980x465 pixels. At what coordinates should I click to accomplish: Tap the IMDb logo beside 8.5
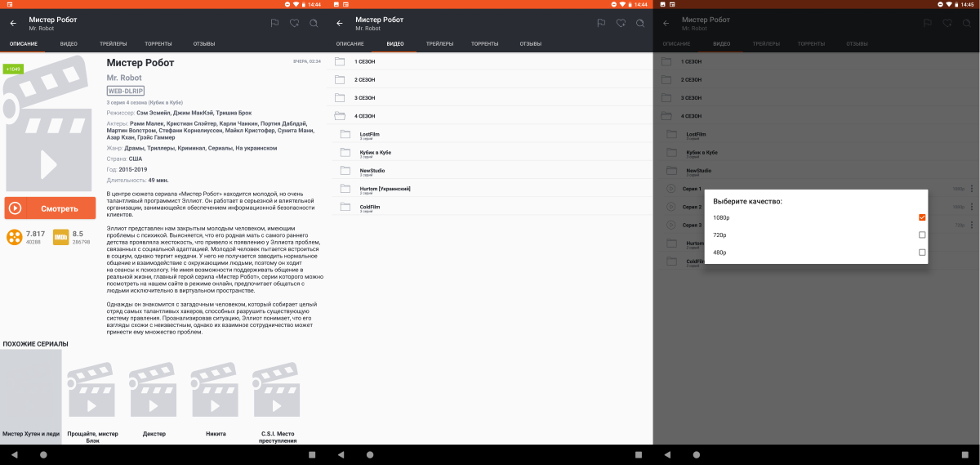coord(60,237)
